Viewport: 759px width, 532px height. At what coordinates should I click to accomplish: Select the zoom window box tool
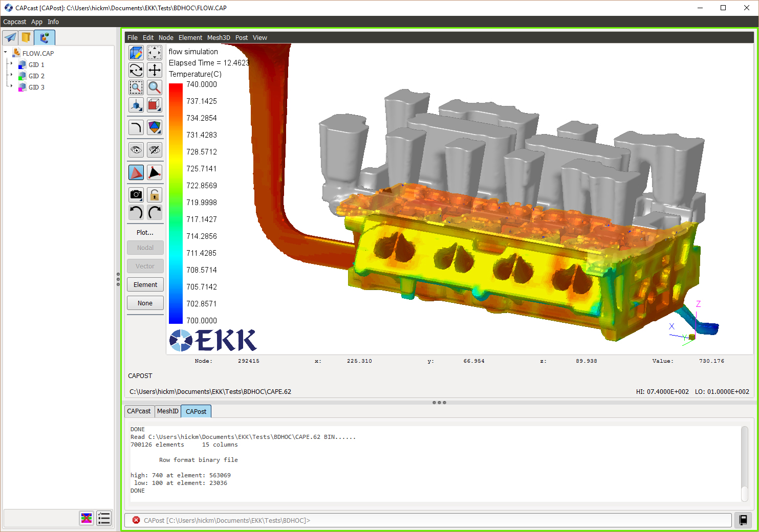pyautogui.click(x=136, y=87)
